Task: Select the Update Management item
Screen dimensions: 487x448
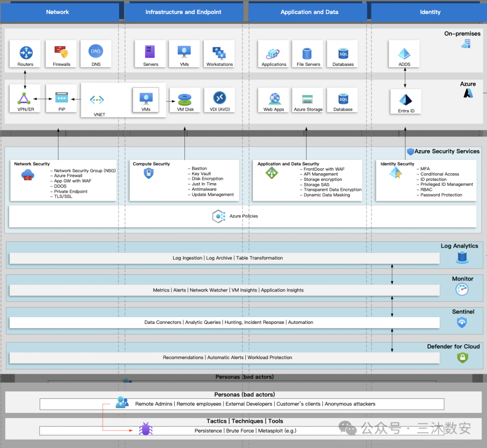Action: pos(213,194)
